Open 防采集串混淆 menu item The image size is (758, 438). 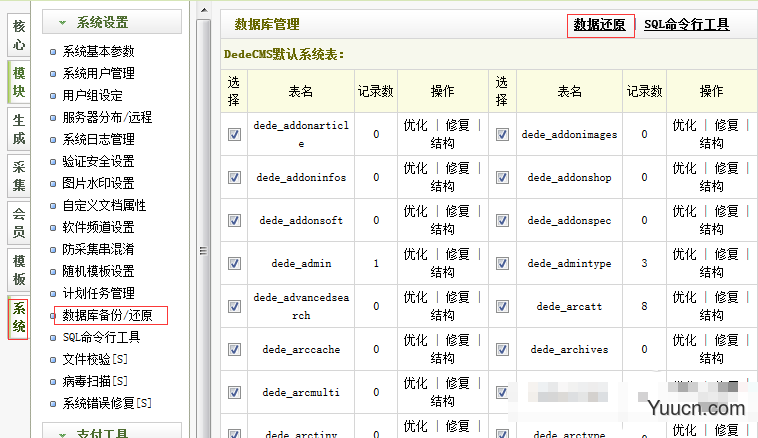click(x=98, y=249)
